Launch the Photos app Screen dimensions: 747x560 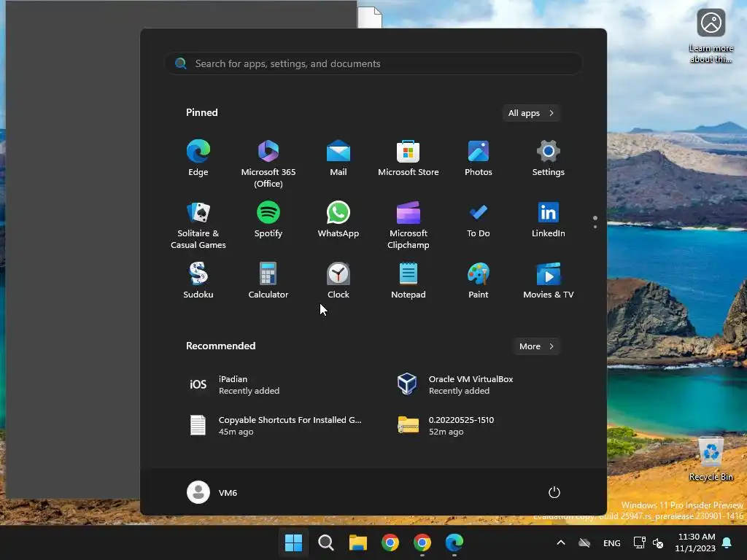point(479,158)
